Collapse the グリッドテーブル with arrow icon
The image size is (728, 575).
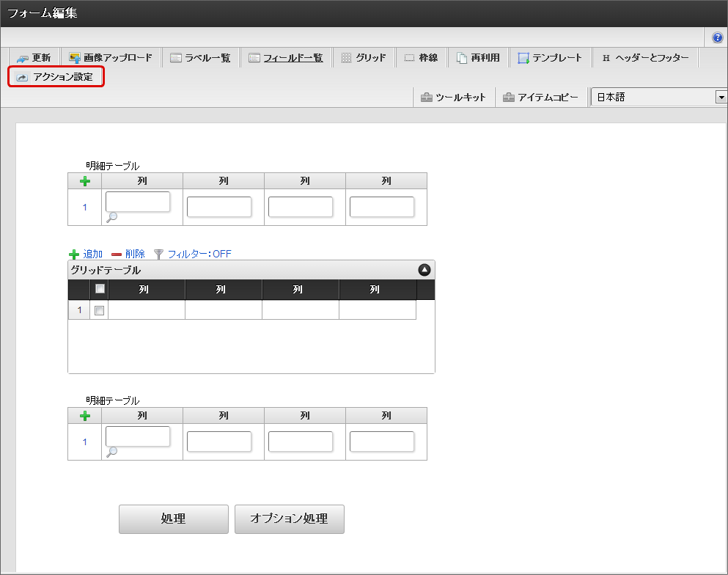pyautogui.click(x=424, y=270)
